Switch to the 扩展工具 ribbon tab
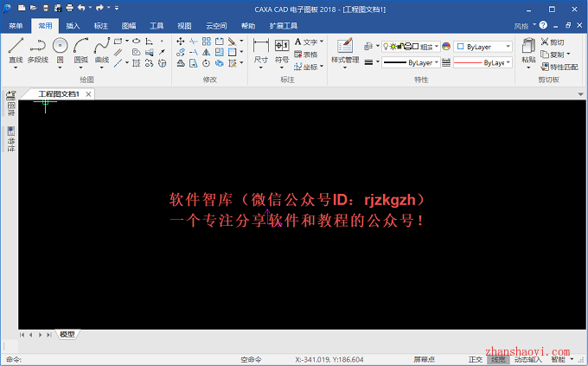This screenshot has width=588, height=366. point(284,26)
